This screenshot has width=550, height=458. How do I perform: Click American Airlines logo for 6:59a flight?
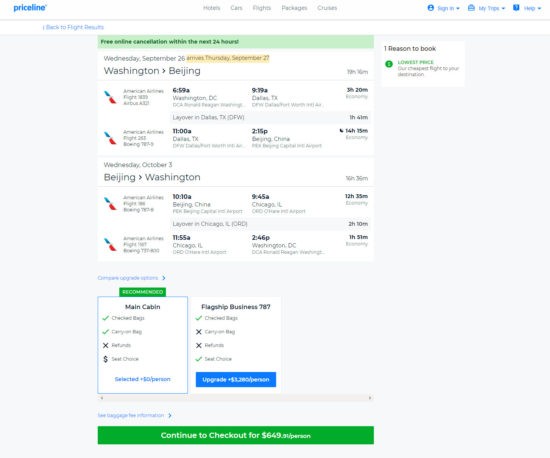point(110,97)
